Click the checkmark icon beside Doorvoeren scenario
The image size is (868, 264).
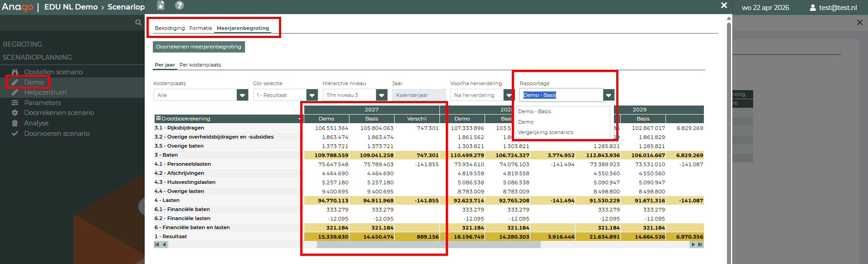coord(15,134)
